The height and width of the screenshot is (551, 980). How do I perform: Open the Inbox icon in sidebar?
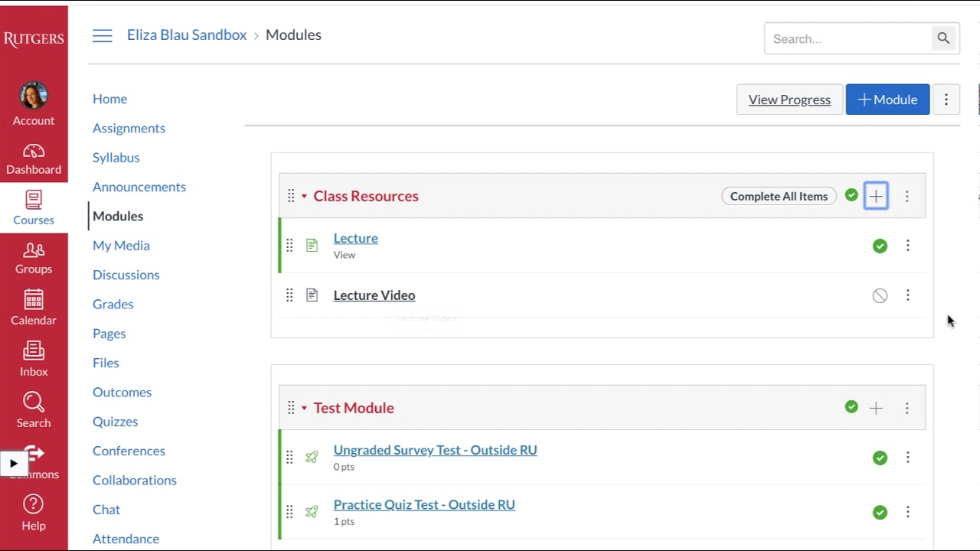34,350
